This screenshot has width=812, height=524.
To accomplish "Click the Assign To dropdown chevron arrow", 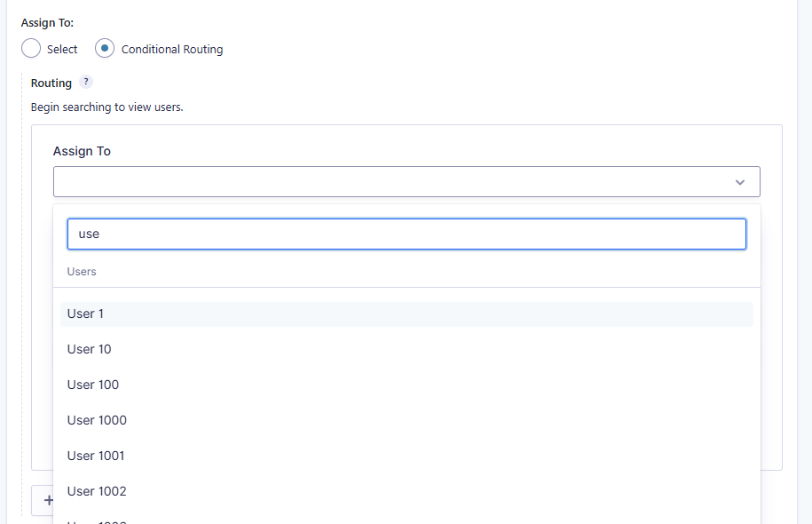I will (739, 182).
